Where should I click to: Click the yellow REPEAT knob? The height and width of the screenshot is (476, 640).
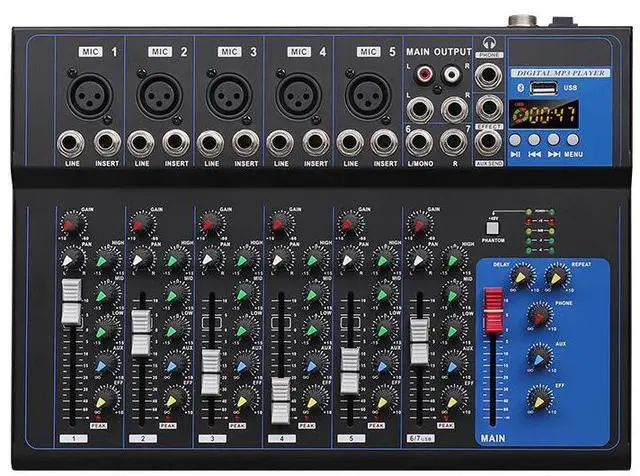558,276
